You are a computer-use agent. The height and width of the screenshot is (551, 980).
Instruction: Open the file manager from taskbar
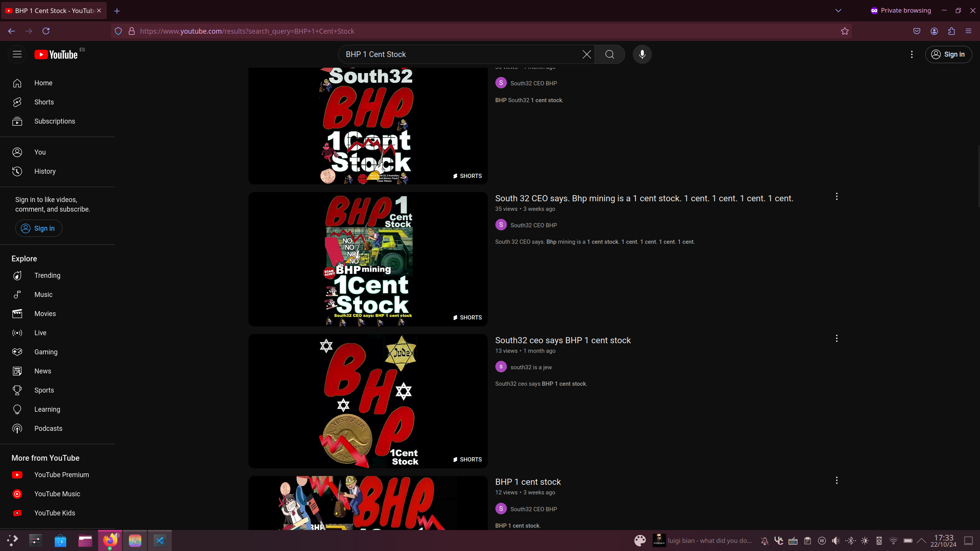pos(85,541)
